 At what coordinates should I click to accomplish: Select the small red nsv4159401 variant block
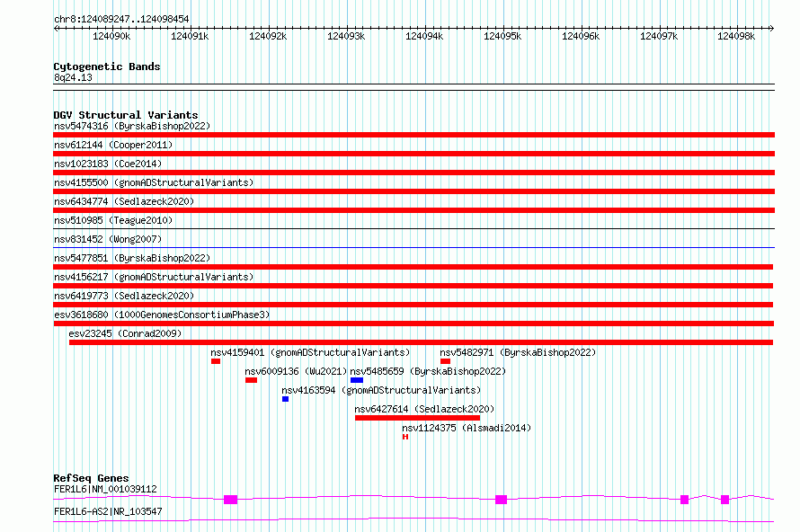coord(216,361)
